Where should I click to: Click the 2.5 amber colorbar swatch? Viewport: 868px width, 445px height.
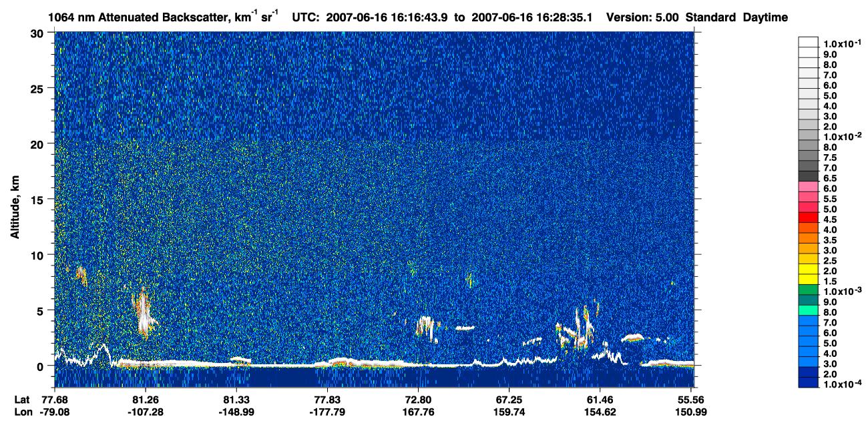809,259
